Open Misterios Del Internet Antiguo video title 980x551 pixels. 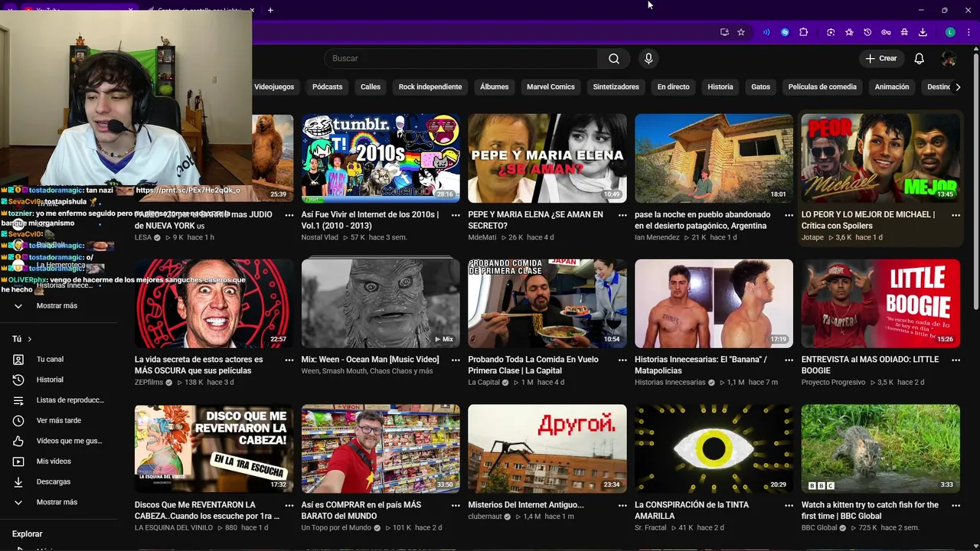coord(525,505)
